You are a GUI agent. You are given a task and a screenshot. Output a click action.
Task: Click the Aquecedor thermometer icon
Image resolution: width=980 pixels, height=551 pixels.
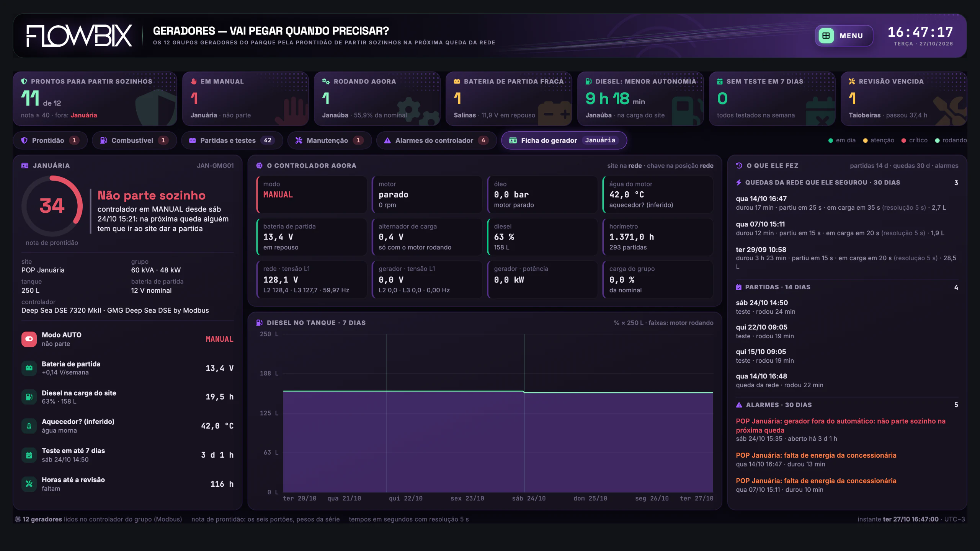point(29,426)
